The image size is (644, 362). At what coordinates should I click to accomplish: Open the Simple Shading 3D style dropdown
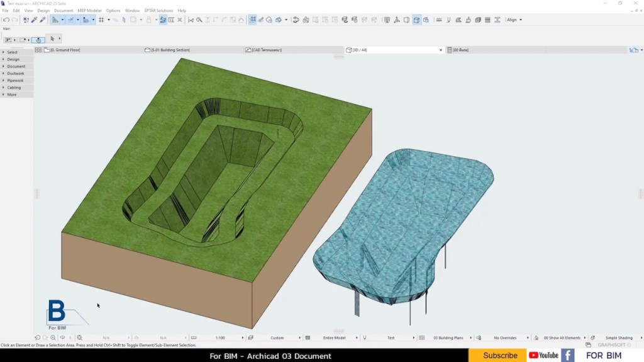[619, 338]
